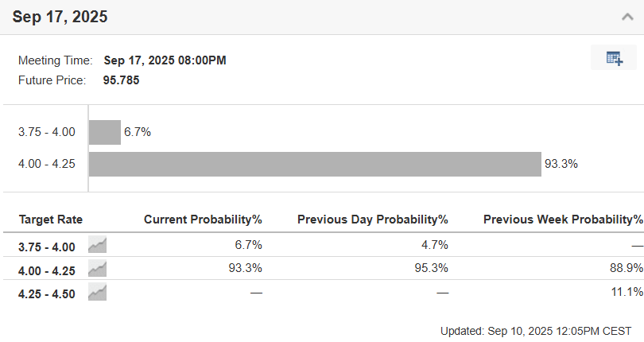Click the 4.00 - 4.25 bar chart axis label
Image resolution: width=644 pixels, height=342 pixels.
click(47, 164)
